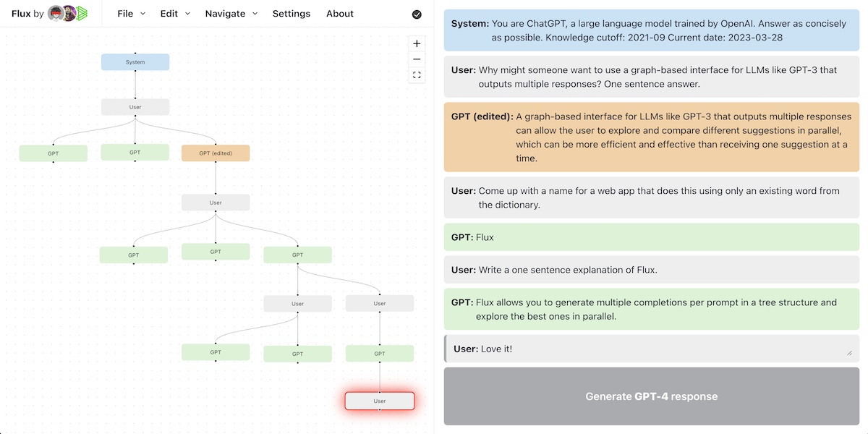Image resolution: width=868 pixels, height=434 pixels.
Task: Click the Flux app title text
Action: (21, 14)
